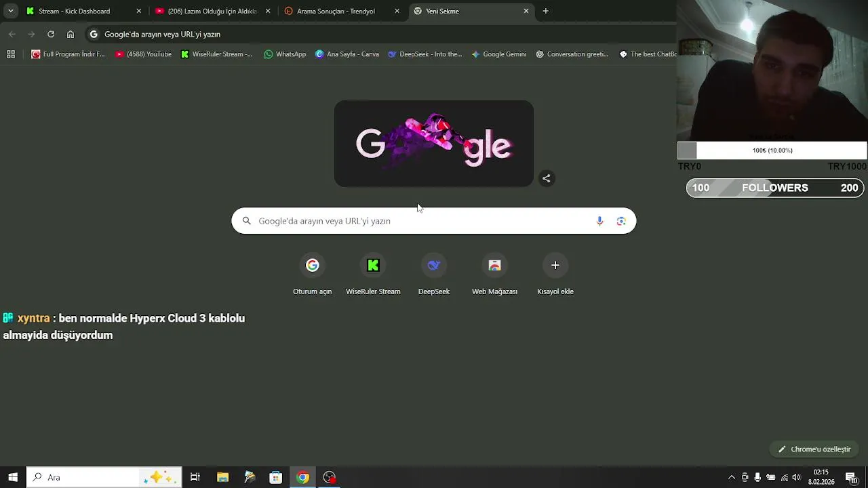Switch to Stream - Kick Dashboard tab
The height and width of the screenshot is (488, 868).
point(83,11)
